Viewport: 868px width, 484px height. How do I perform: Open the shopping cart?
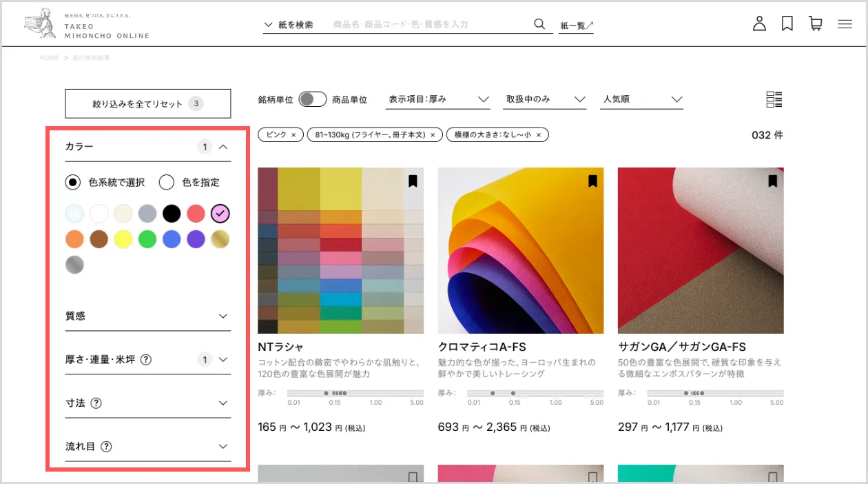816,24
